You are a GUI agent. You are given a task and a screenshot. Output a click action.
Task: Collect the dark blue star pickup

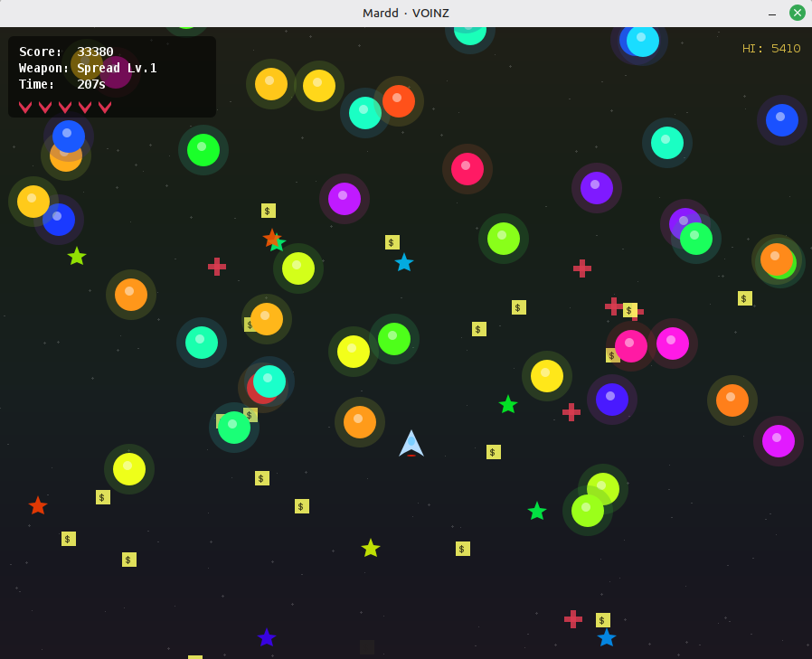click(x=267, y=638)
